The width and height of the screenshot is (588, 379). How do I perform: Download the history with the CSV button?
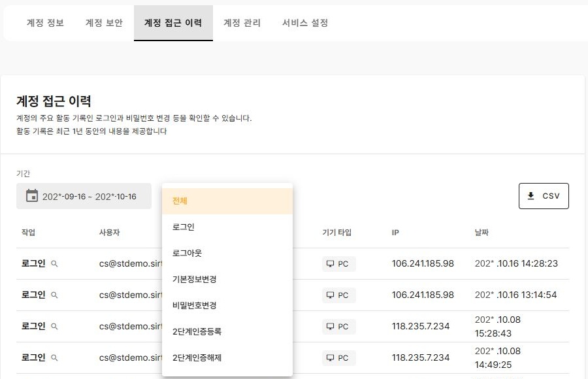tap(544, 196)
